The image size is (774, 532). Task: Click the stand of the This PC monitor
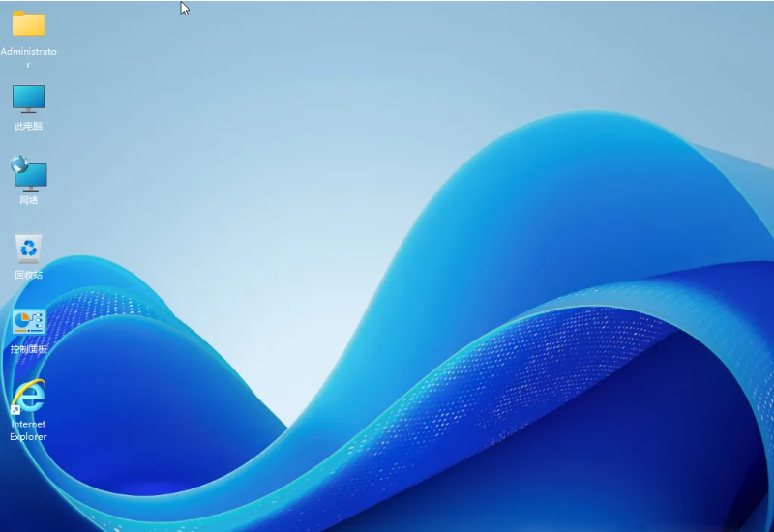click(x=28, y=111)
